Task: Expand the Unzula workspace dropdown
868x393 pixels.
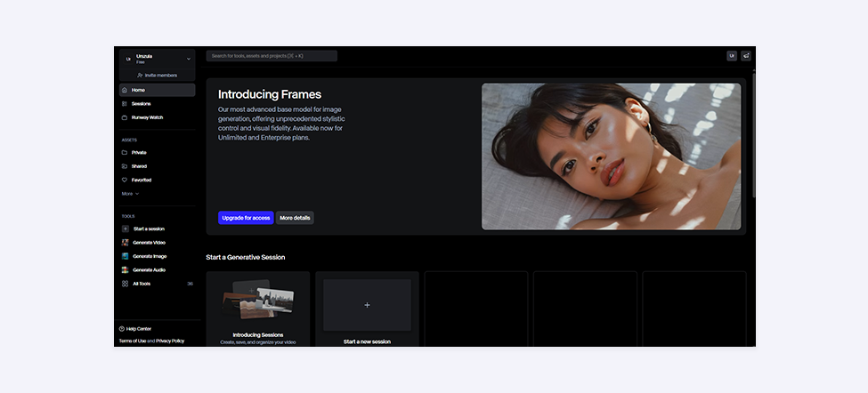Action: pos(188,59)
